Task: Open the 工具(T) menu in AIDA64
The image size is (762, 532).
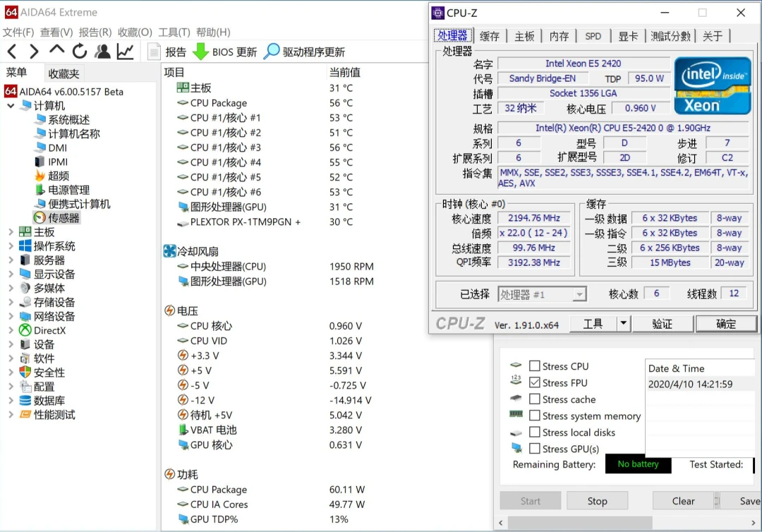Action: tap(174, 32)
